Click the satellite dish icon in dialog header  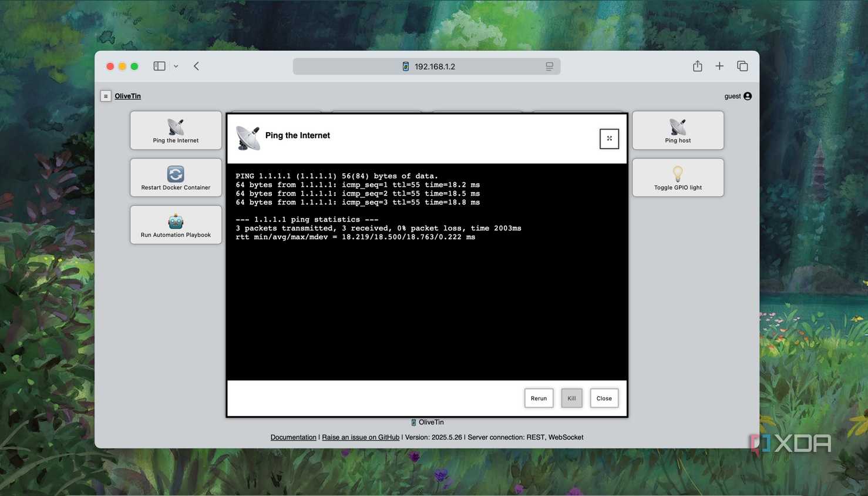click(248, 138)
